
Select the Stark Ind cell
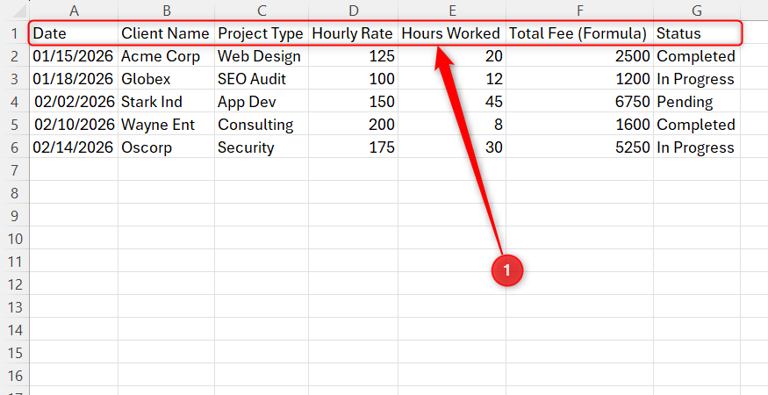click(x=167, y=101)
